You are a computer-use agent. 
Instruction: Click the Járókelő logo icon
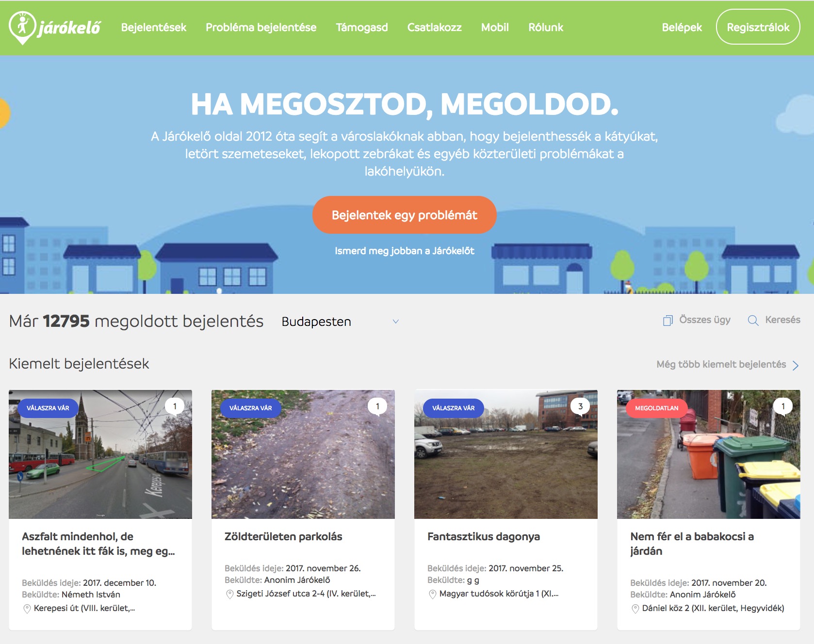pos(22,27)
